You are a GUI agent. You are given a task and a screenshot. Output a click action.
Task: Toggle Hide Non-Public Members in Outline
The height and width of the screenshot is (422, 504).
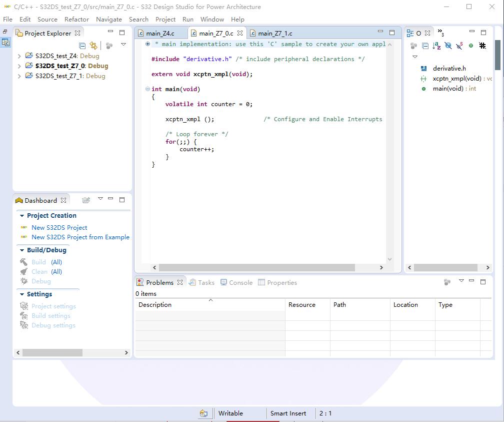[x=471, y=46]
